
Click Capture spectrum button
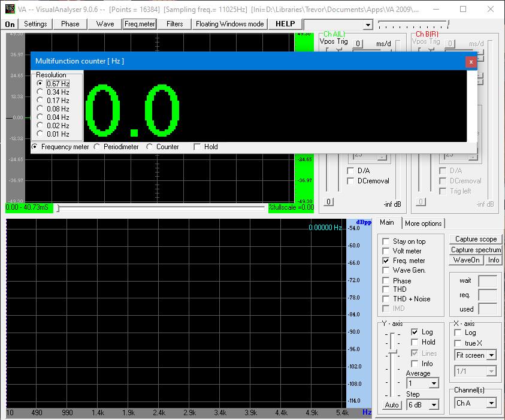coord(476,250)
